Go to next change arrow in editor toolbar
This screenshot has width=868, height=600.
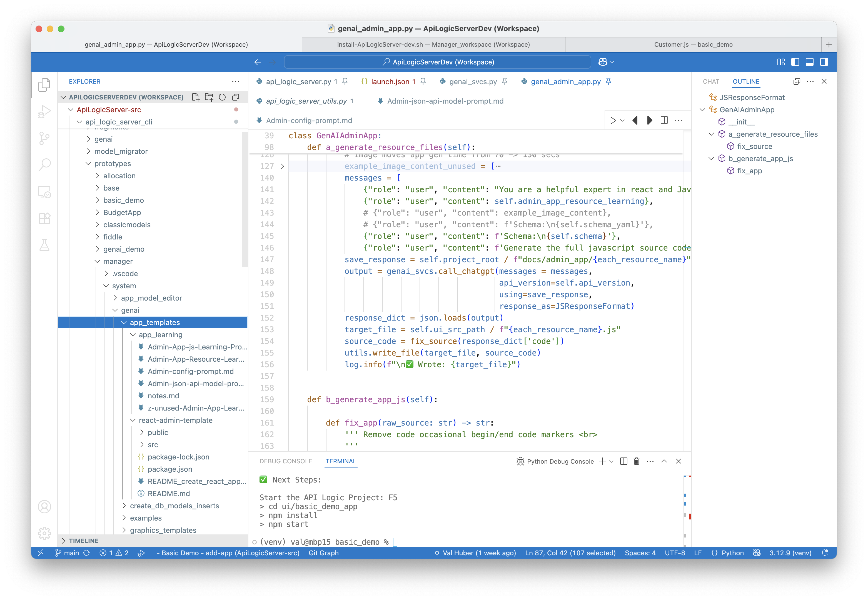pyautogui.click(x=650, y=120)
